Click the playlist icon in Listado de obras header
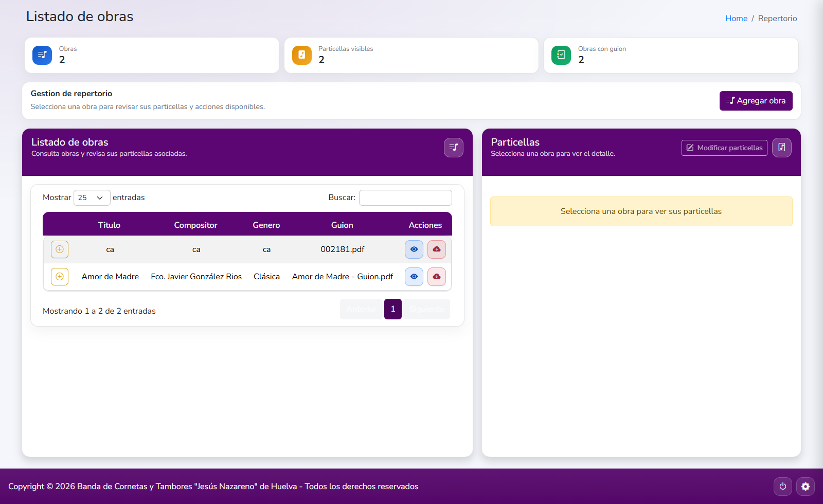Viewport: 823px width, 504px height. pos(453,148)
